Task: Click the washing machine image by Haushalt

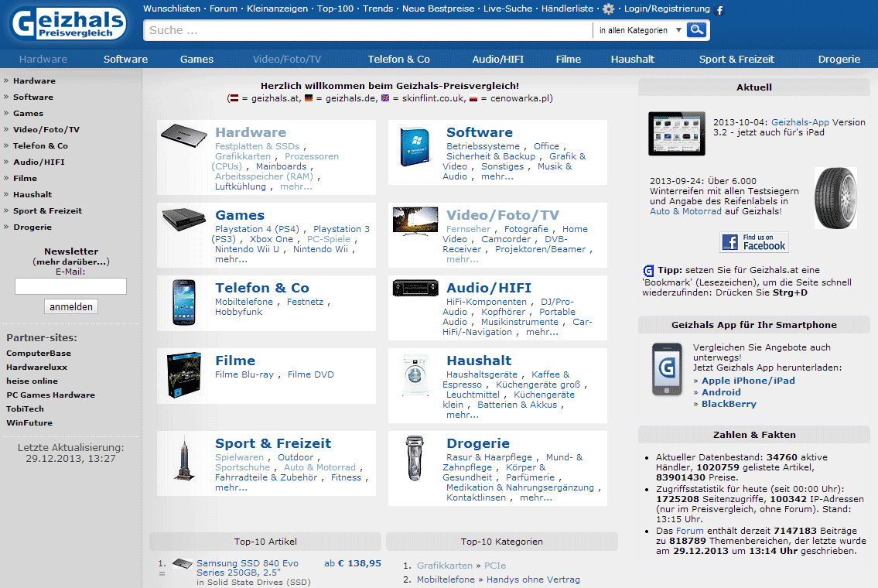Action: click(x=415, y=375)
